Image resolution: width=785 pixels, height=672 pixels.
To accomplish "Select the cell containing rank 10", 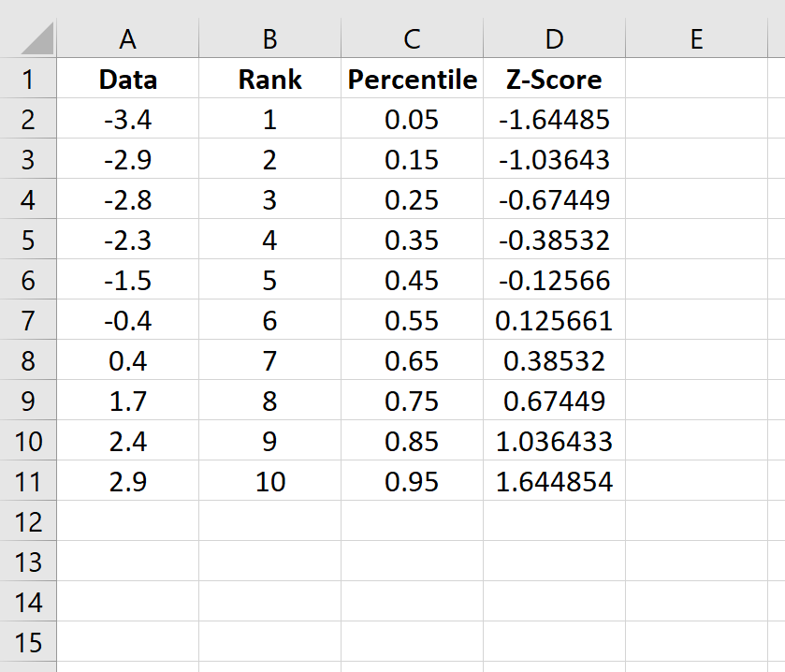I will (x=269, y=481).
